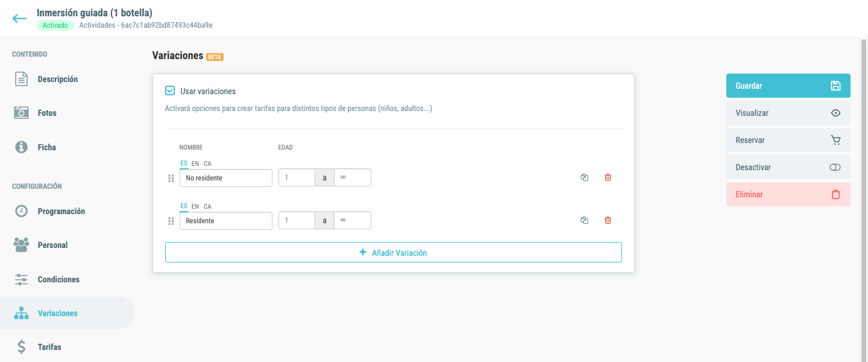The image size is (868, 362).
Task: Edit the No residente name field
Action: 226,178
